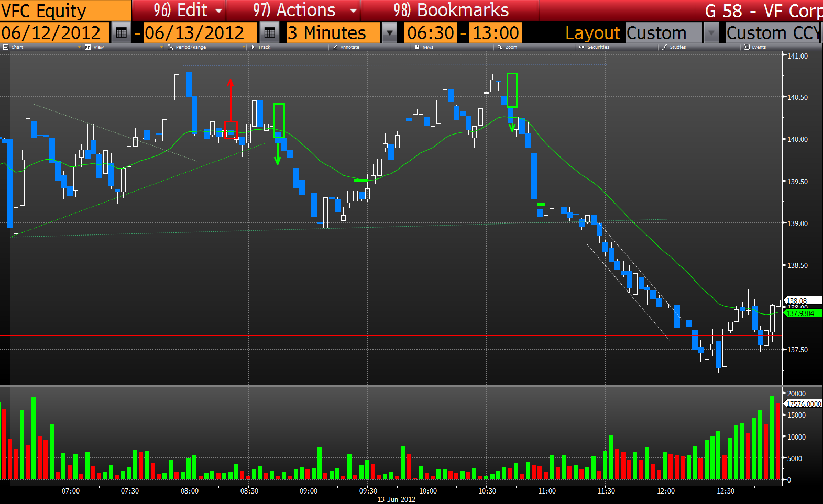Image resolution: width=823 pixels, height=504 pixels.
Task: Click the 20000 volume axis label
Action: click(x=796, y=394)
